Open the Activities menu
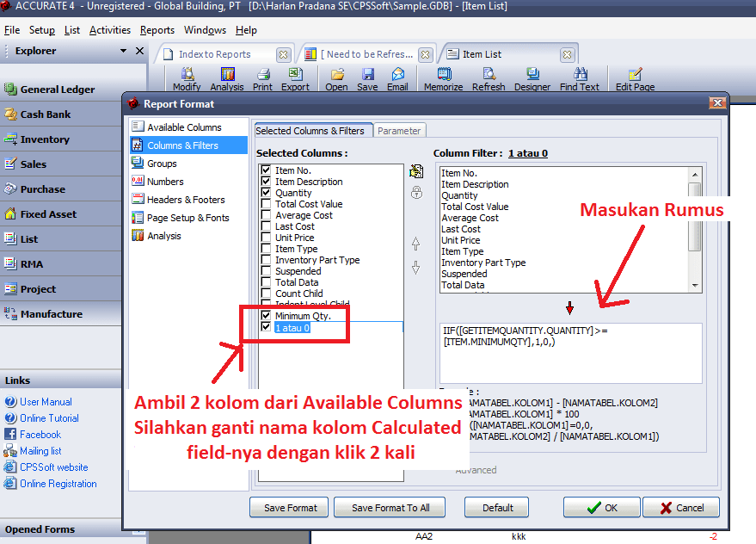Viewport: 756px width, 544px height. tap(110, 30)
